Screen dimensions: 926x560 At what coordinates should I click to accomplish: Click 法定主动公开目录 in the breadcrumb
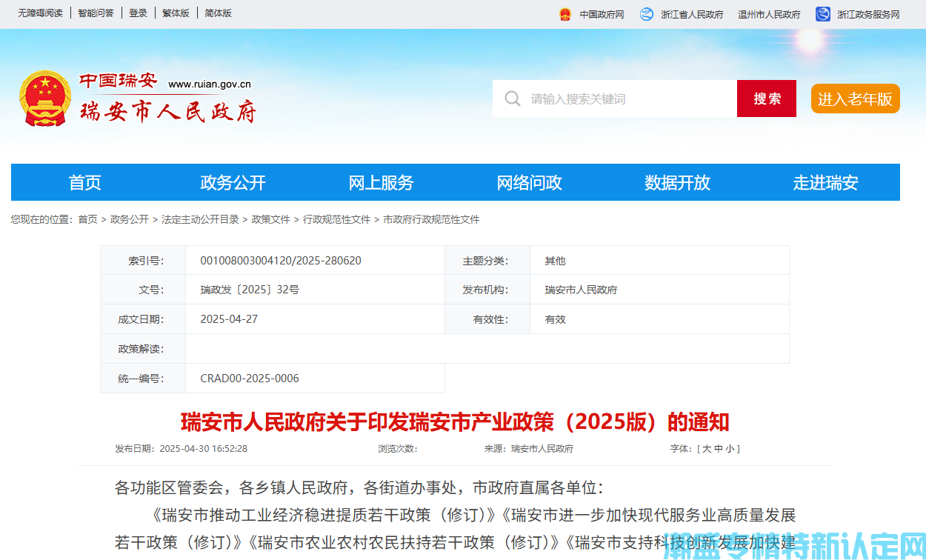coord(200,219)
